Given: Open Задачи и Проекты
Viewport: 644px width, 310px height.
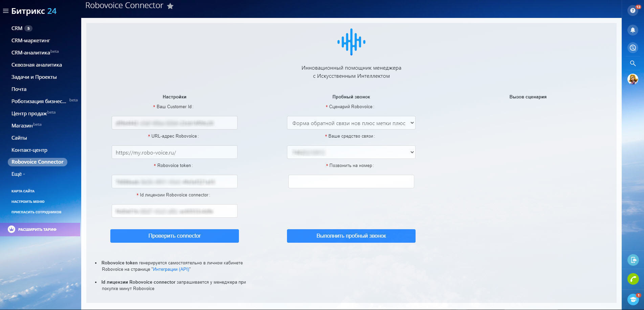Looking at the screenshot, I should (34, 77).
